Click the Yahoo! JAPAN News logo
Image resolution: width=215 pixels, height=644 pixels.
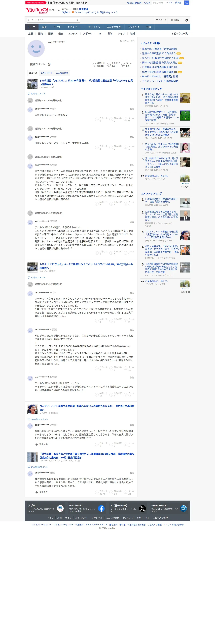point(42,11)
